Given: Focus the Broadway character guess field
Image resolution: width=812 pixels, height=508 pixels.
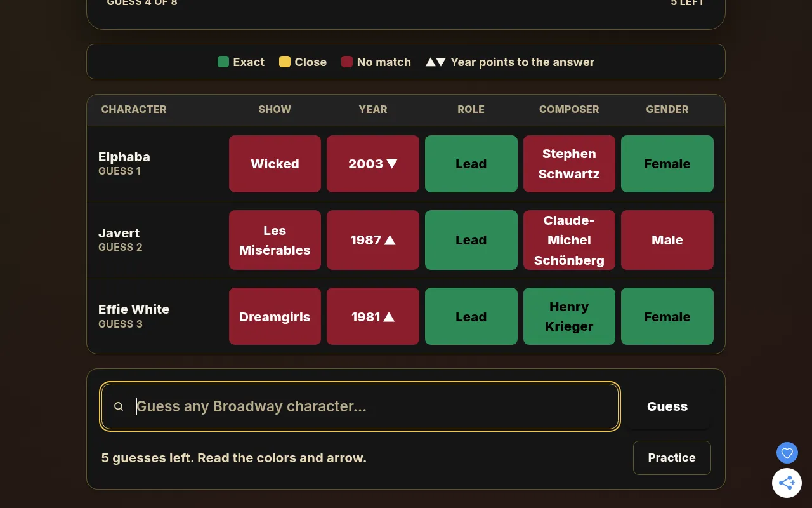Looking at the screenshot, I should 360,406.
